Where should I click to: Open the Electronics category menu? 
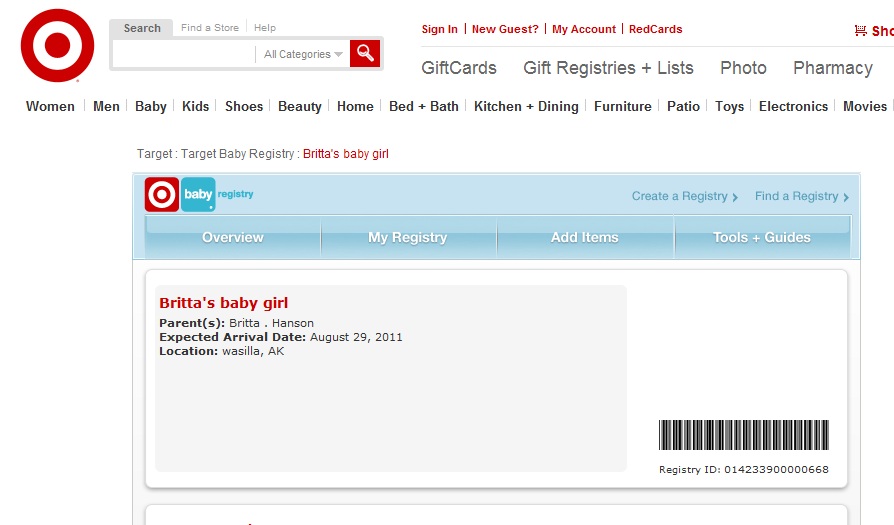click(x=793, y=107)
